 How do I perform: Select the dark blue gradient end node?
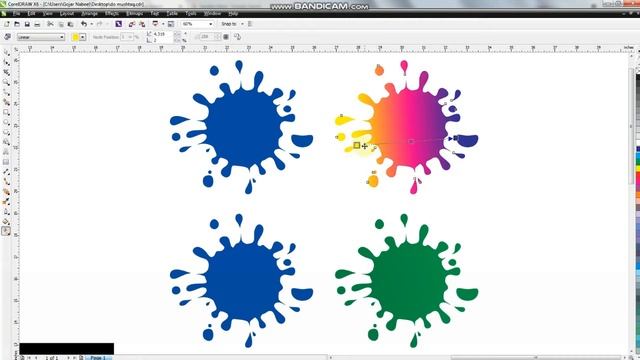pyautogui.click(x=456, y=138)
